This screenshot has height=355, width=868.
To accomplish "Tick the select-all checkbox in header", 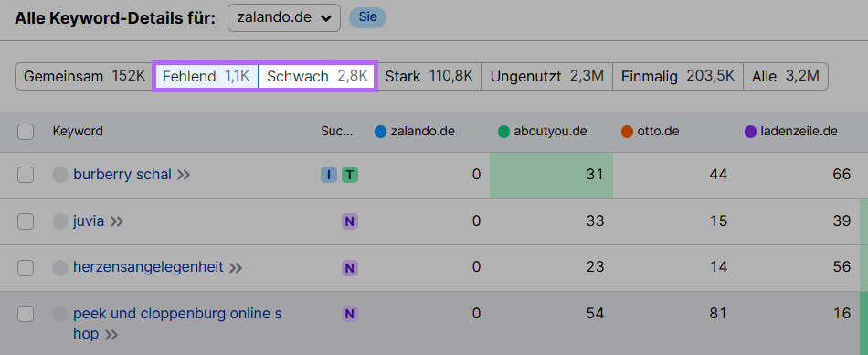I will pyautogui.click(x=26, y=132).
